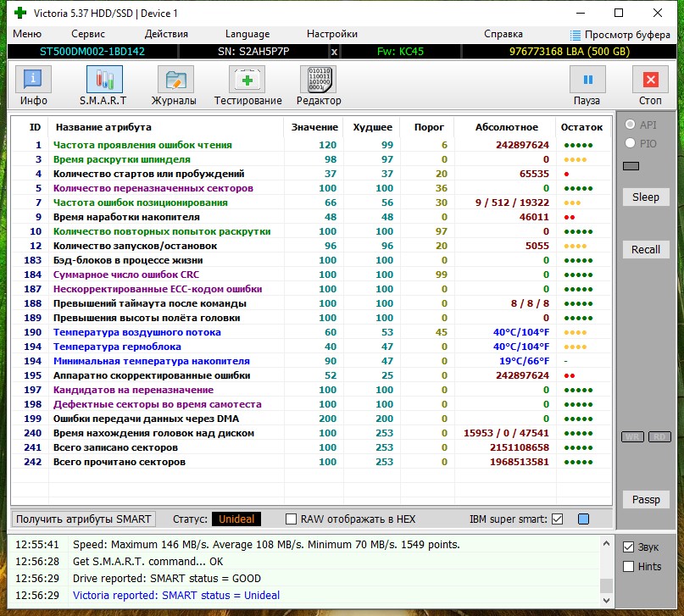Select the S.M.A.R.T test tubes icon

104,80
